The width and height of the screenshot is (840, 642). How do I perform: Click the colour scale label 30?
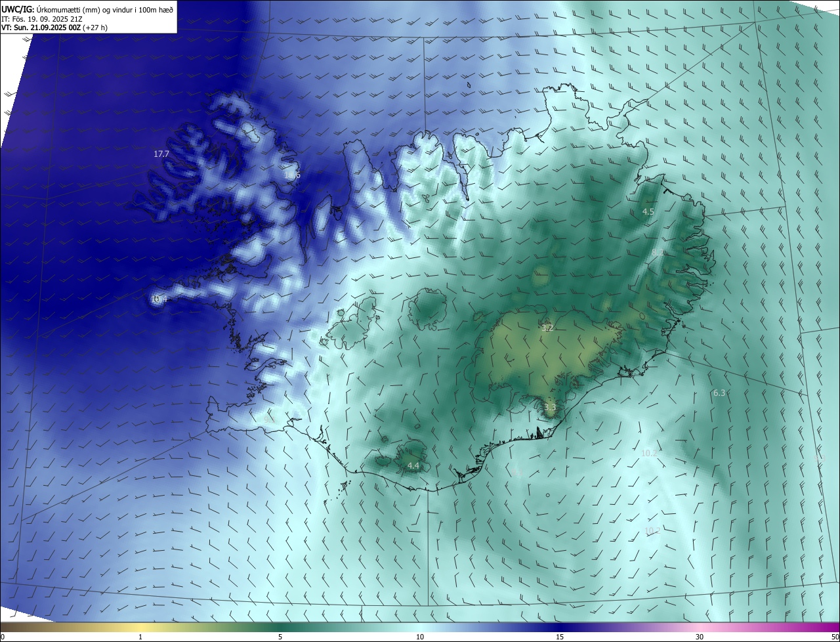(700, 637)
